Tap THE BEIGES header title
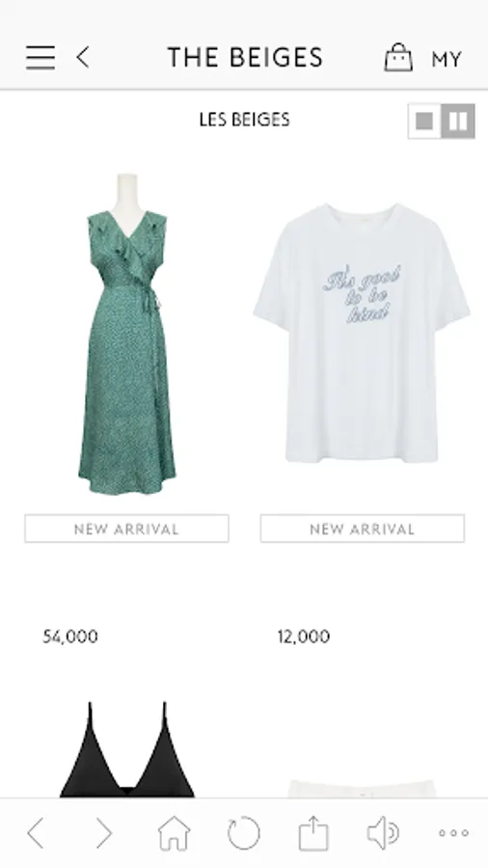This screenshot has width=488, height=868. [245, 58]
